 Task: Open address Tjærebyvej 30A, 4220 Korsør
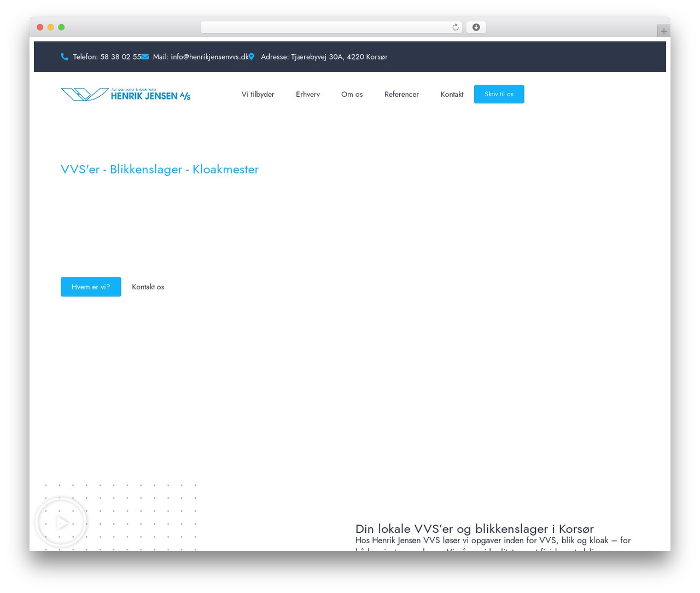coord(324,56)
